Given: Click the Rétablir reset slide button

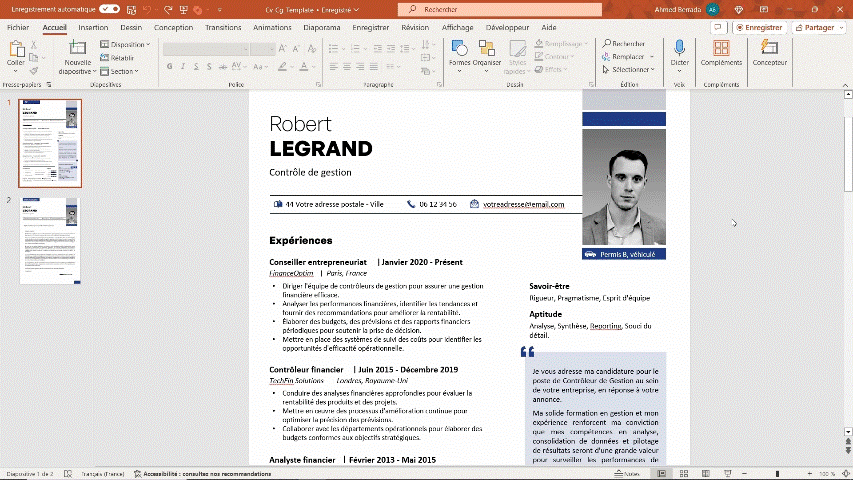Looking at the screenshot, I should tap(122, 58).
